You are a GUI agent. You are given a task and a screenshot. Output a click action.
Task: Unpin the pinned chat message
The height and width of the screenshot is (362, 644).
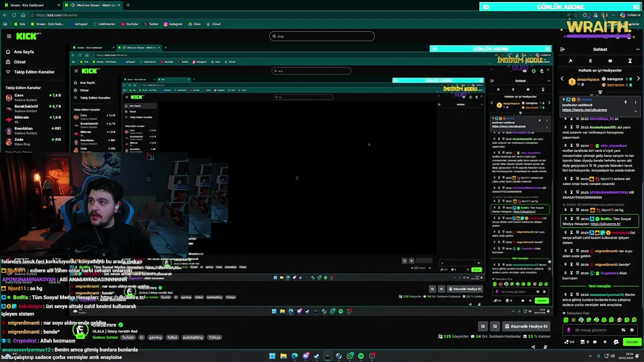(625, 102)
